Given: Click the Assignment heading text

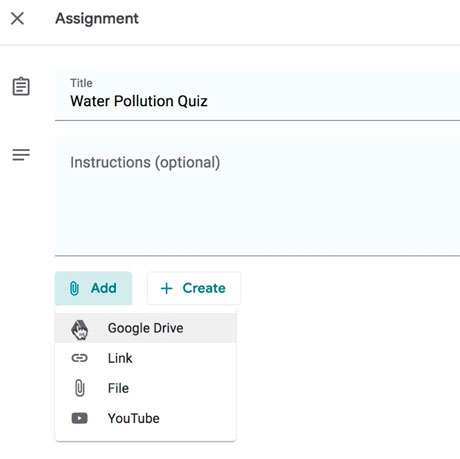Looking at the screenshot, I should point(97,18).
